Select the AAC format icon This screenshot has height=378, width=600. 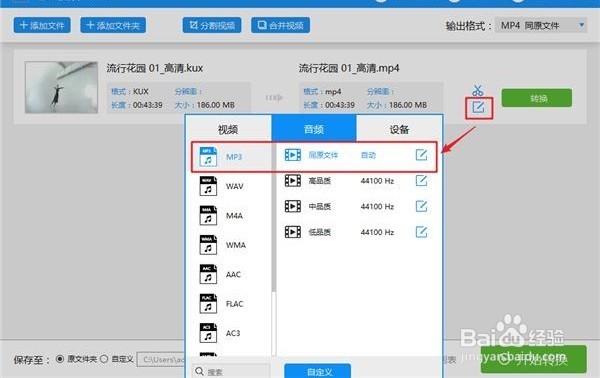click(x=208, y=274)
